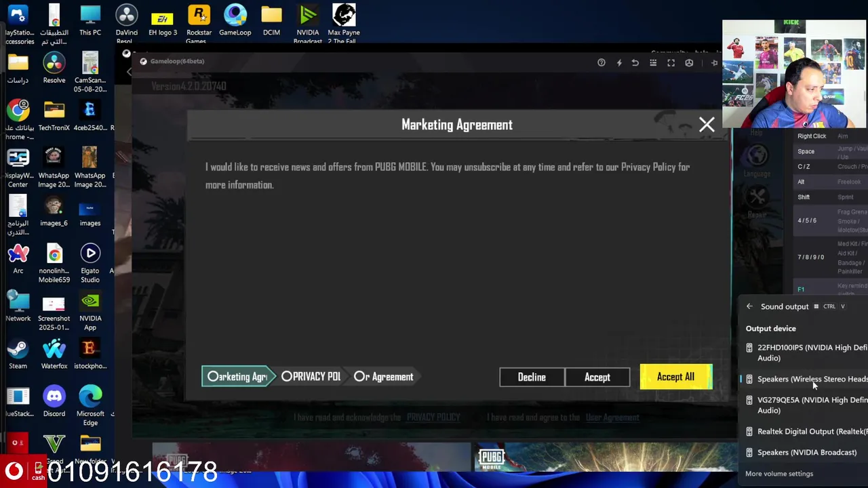
Task: Click the Decline button
Action: tap(532, 377)
